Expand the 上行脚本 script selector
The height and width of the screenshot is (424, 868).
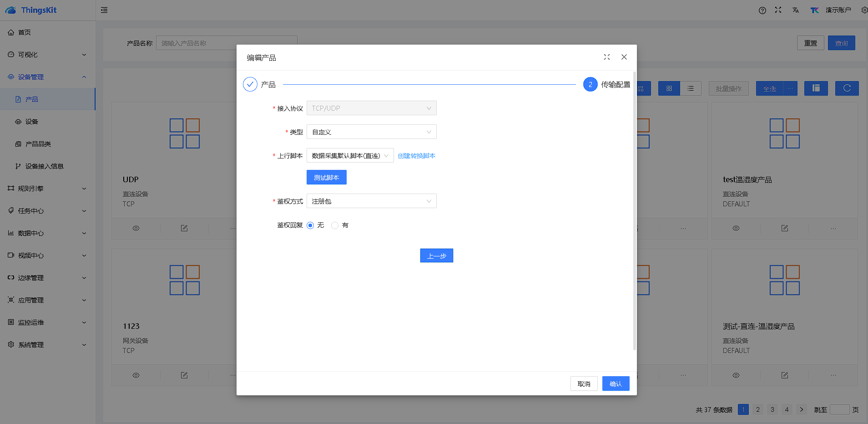point(350,156)
